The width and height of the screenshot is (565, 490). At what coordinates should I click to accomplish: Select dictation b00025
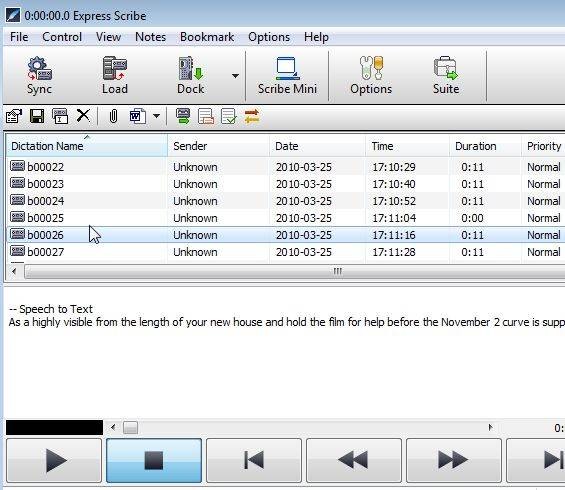[x=285, y=218]
